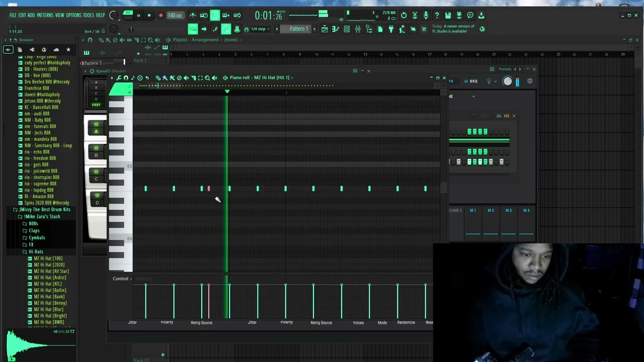Click the record button
Screen dimensions: 644x362
[x=160, y=16]
